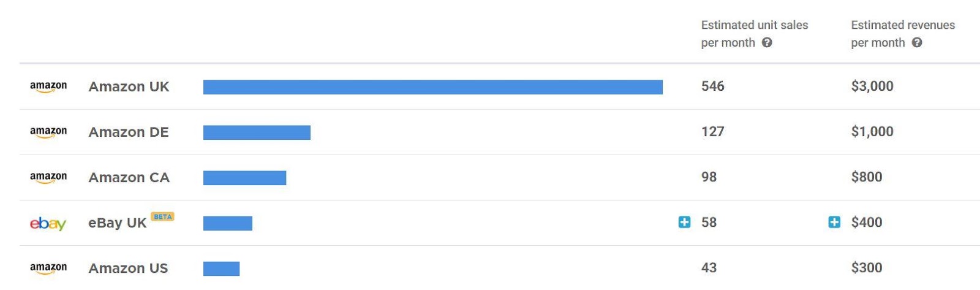Open the Amazon DE marketplace label
This screenshot has width=980, height=290.
tap(129, 132)
